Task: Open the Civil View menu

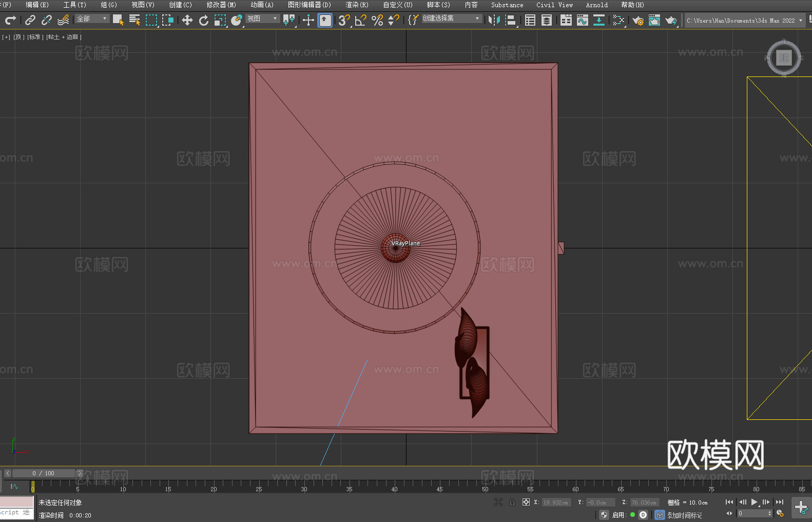Action: pyautogui.click(x=555, y=5)
